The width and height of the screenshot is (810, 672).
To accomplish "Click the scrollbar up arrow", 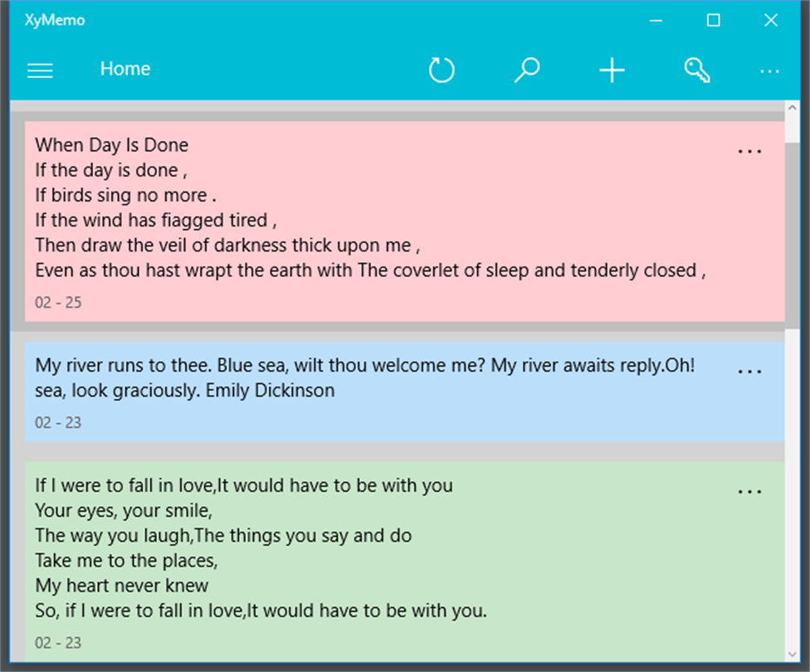I will [792, 108].
